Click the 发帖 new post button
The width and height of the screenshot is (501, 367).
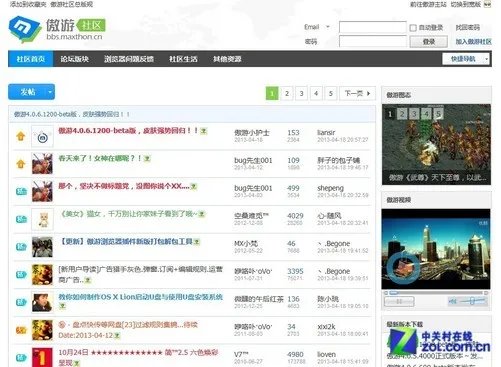(27, 92)
